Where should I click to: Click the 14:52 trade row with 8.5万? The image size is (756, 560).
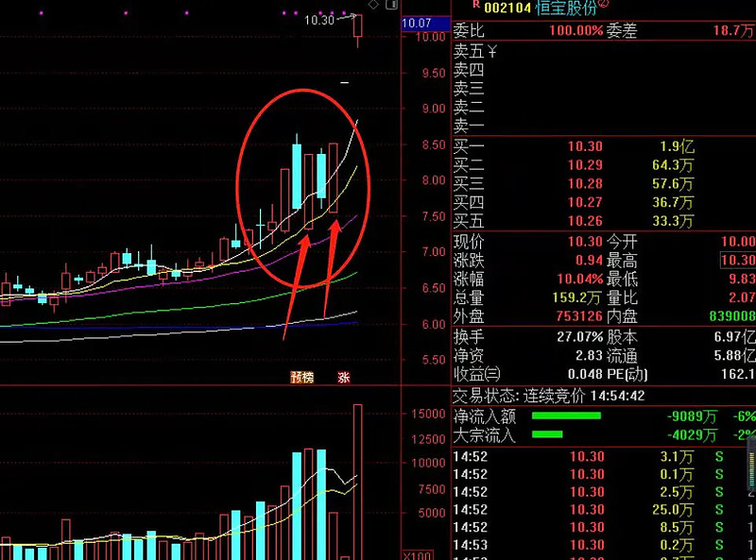pos(603,528)
